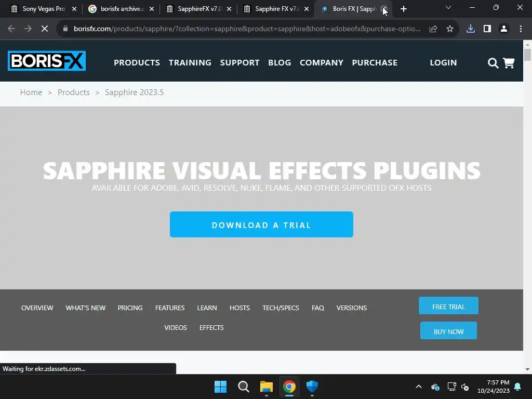Click LOGIN in the header
532x399 pixels.
click(443, 63)
